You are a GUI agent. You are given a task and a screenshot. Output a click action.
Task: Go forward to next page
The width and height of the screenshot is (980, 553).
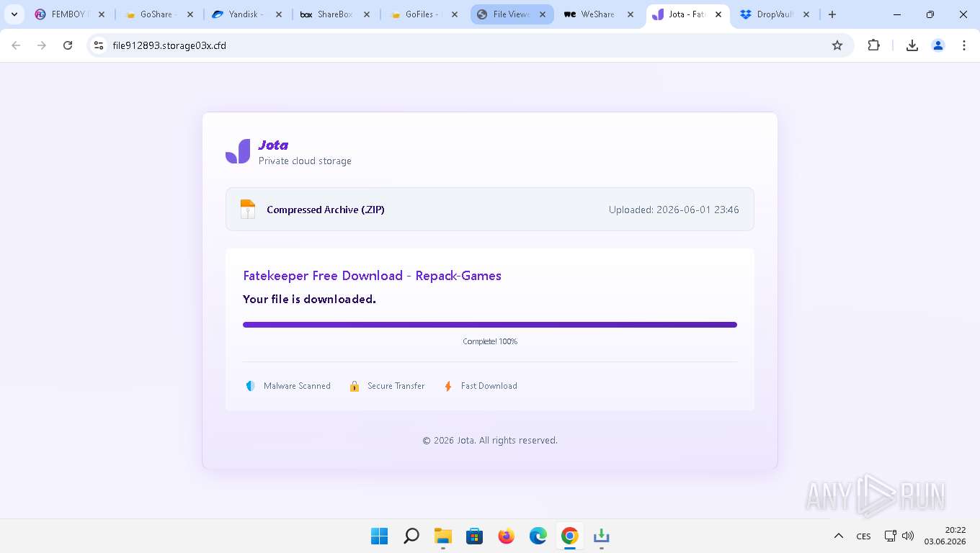(42, 45)
